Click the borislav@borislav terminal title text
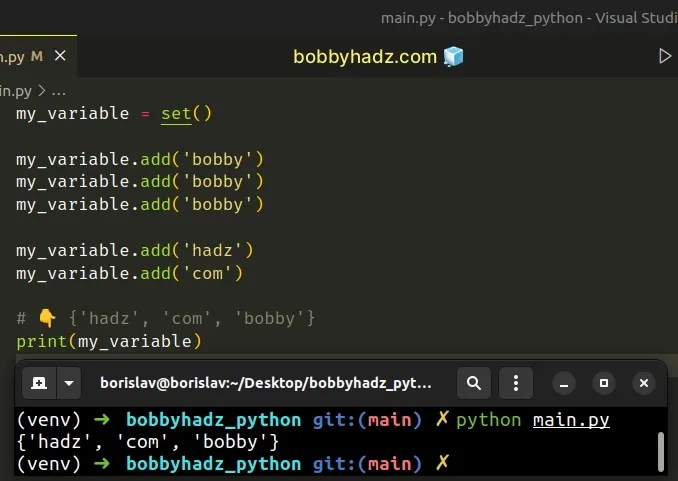The image size is (678, 481). [265, 383]
